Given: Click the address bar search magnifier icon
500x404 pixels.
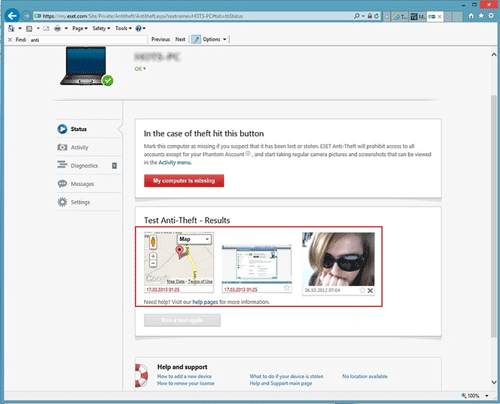Looking at the screenshot, I should [357, 16].
